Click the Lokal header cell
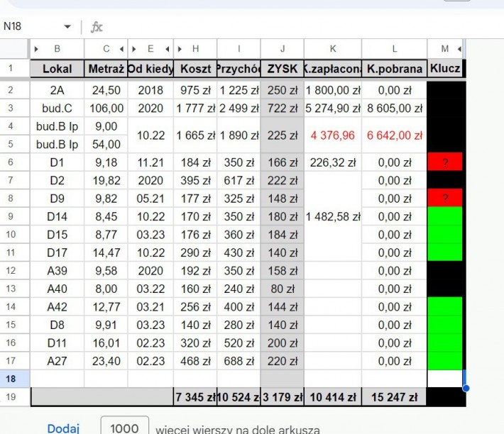The height and width of the screenshot is (434, 504). 57,69
